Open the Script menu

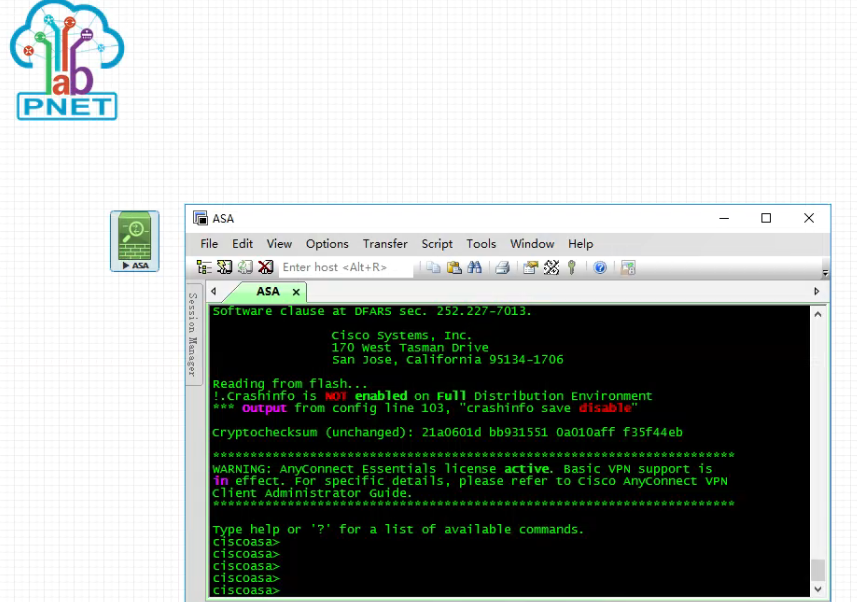[437, 244]
